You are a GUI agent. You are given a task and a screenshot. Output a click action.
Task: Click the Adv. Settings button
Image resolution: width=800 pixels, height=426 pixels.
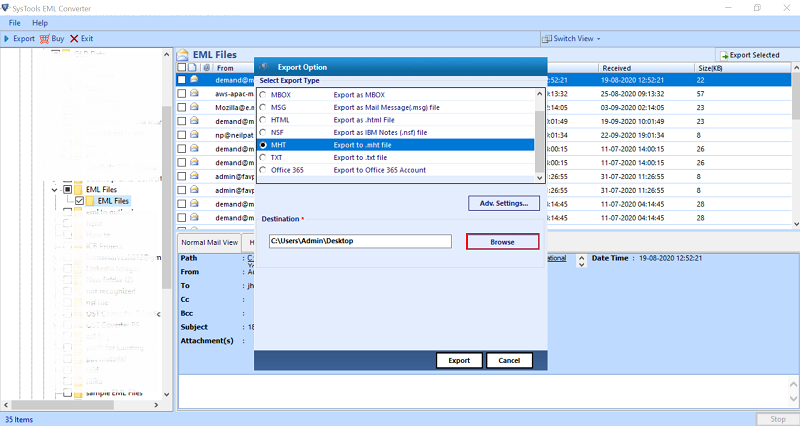click(x=504, y=203)
